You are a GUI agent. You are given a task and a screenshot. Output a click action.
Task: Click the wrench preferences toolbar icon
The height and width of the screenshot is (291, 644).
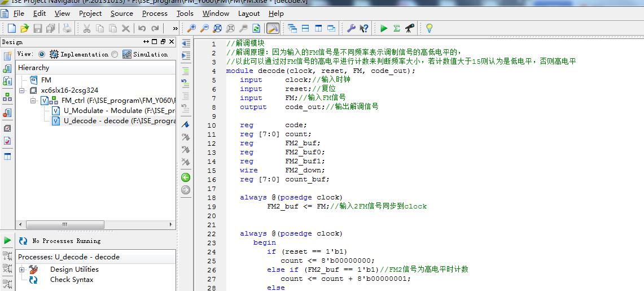click(x=351, y=28)
